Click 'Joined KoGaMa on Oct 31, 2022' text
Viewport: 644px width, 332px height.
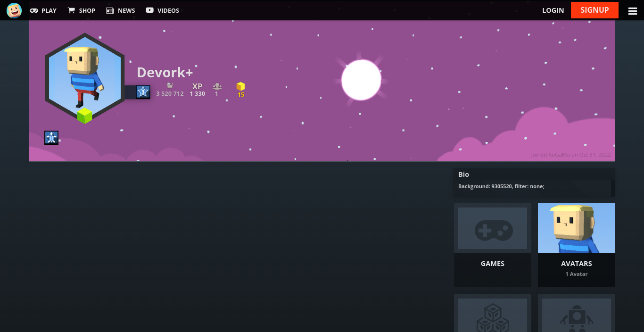click(571, 155)
